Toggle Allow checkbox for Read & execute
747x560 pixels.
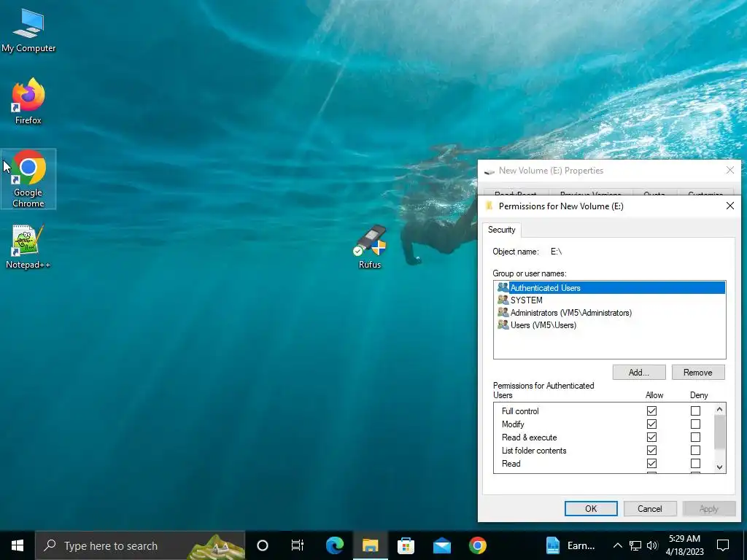[651, 437]
